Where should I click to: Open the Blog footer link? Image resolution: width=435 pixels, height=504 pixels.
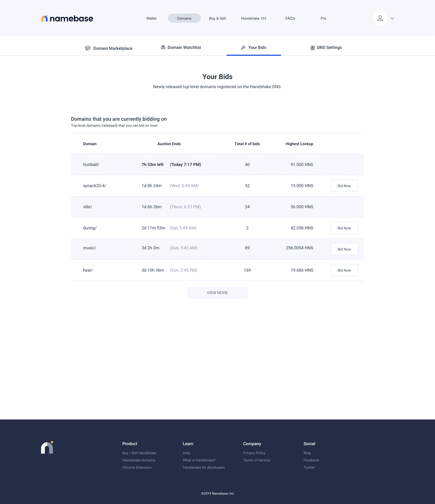coord(307,453)
